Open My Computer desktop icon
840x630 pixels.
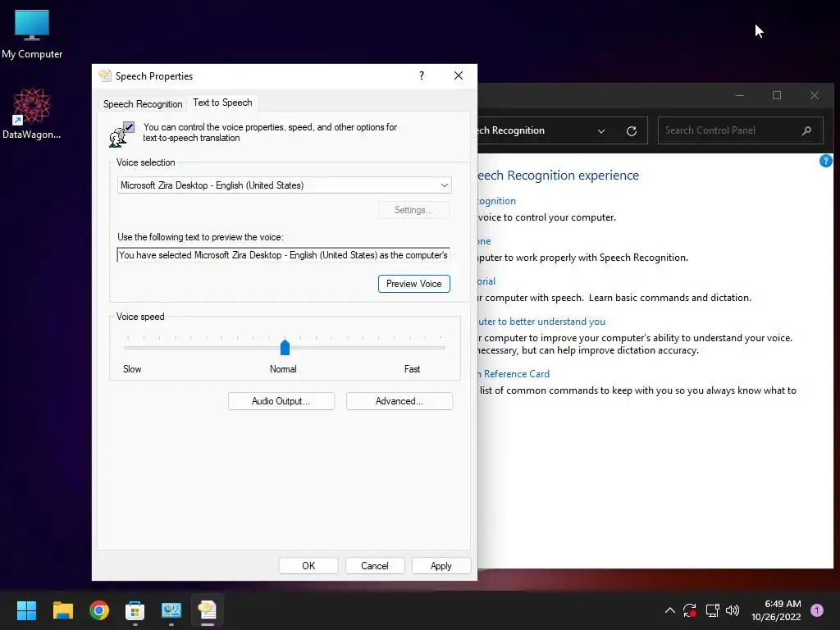[32, 34]
